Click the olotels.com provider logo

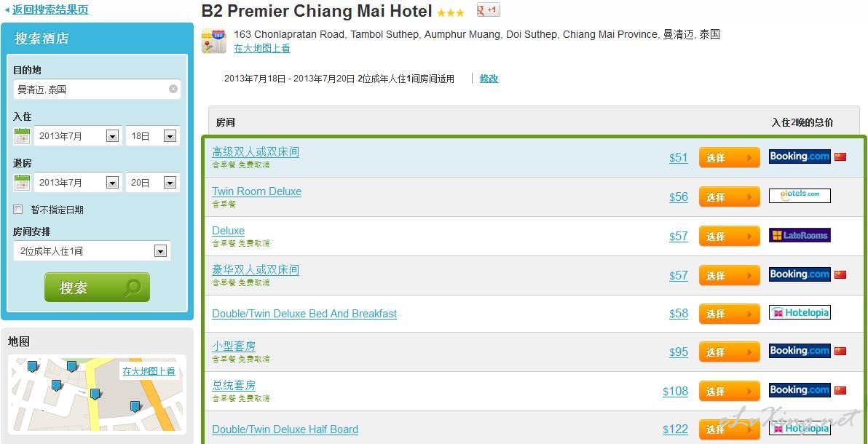[800, 195]
